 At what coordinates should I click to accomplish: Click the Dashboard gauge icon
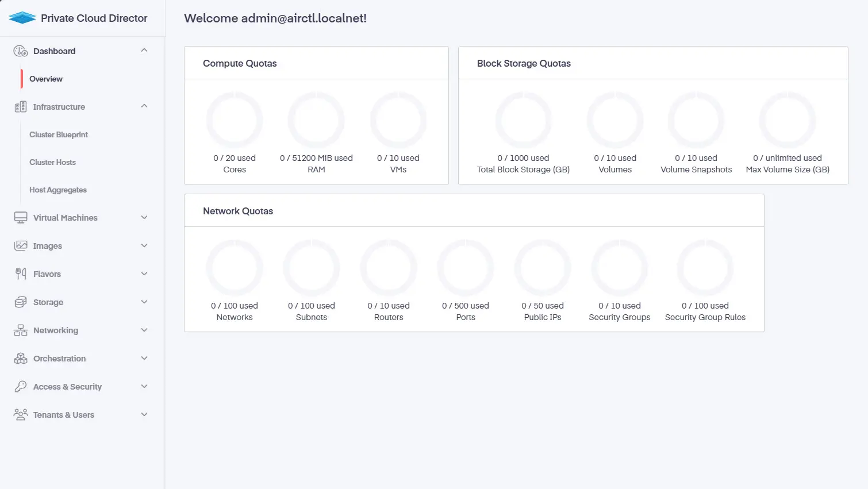21,51
